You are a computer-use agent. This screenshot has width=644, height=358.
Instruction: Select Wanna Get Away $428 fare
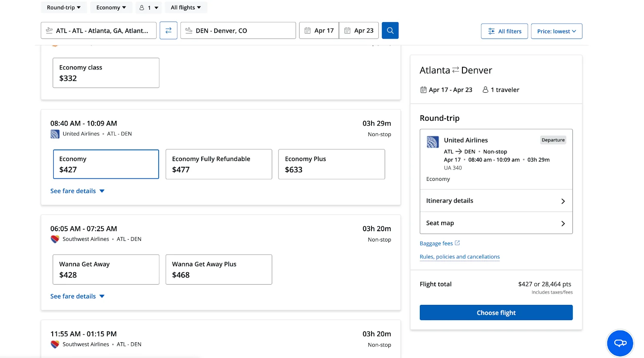106,269
